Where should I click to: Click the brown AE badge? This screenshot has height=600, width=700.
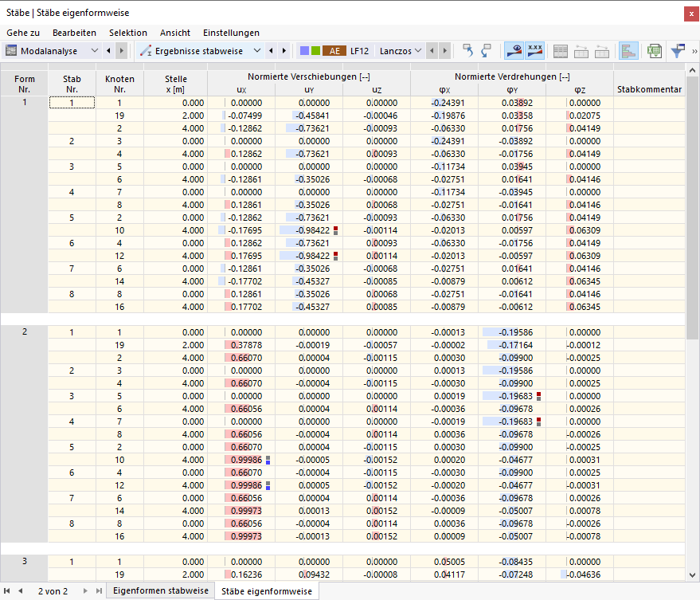(334, 51)
